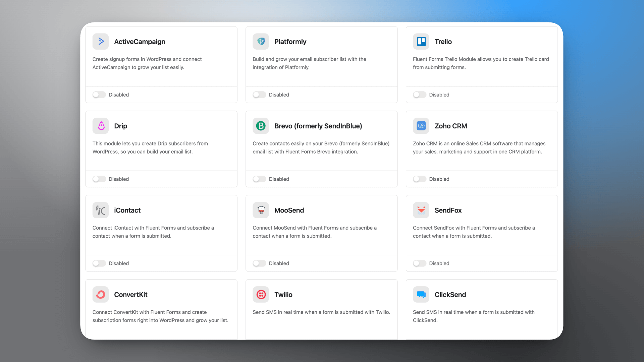The width and height of the screenshot is (644, 362).
Task: Click the Zoho CRM logo icon
Action: tap(421, 126)
